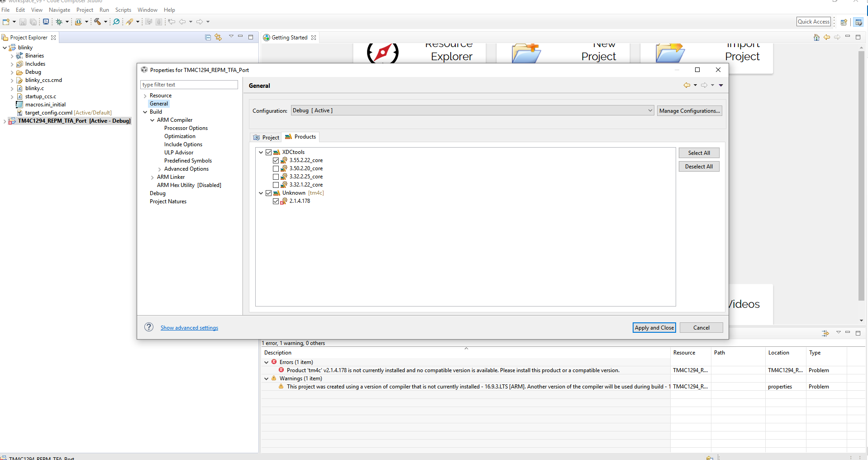The width and height of the screenshot is (868, 460).
Task: Collapse the Warnings group in Problems
Action: [267, 379]
